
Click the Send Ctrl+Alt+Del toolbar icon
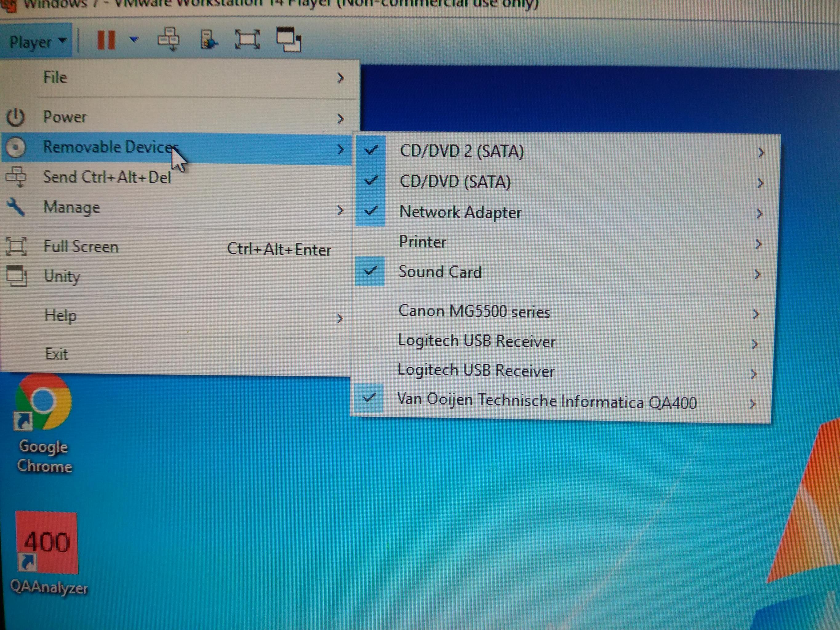click(169, 39)
